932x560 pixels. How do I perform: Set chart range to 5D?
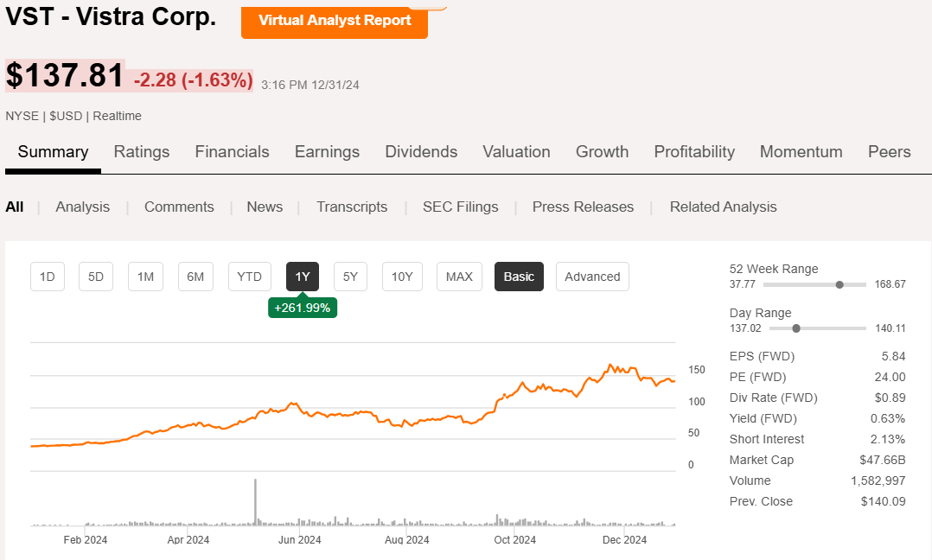pyautogui.click(x=96, y=277)
